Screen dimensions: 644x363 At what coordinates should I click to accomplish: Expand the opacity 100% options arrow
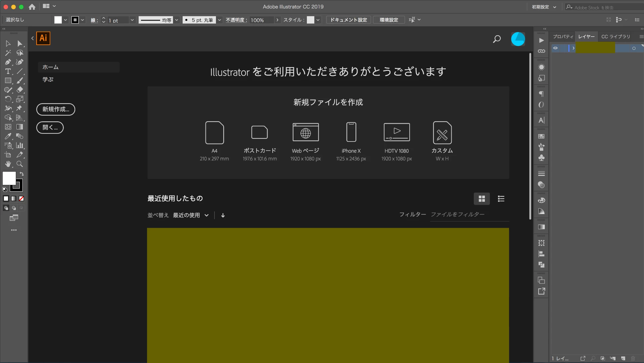[277, 20]
